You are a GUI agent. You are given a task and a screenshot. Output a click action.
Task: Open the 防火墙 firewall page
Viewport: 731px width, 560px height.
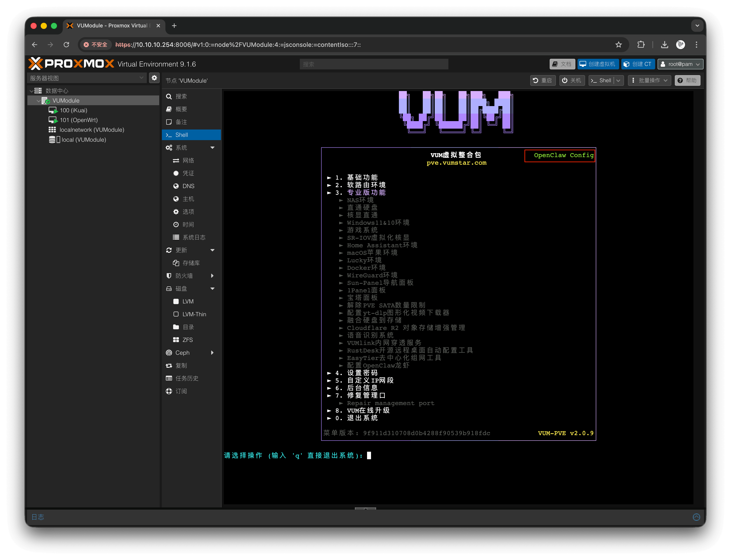[x=184, y=276]
